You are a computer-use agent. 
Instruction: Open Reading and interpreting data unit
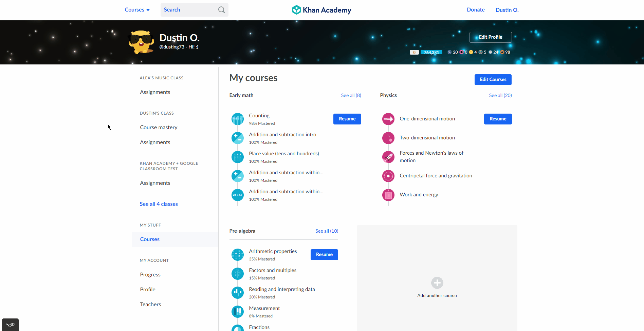(x=282, y=289)
